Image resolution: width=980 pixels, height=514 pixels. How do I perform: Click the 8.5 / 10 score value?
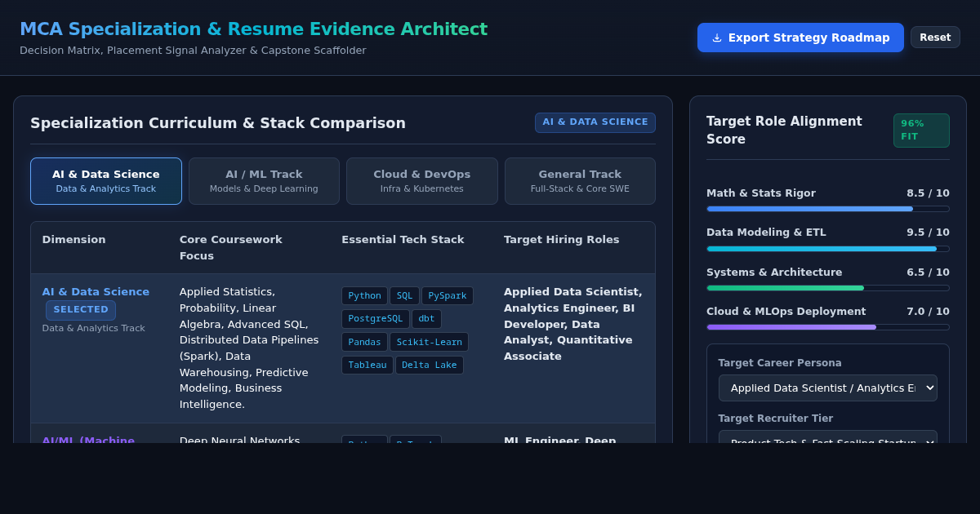928,193
